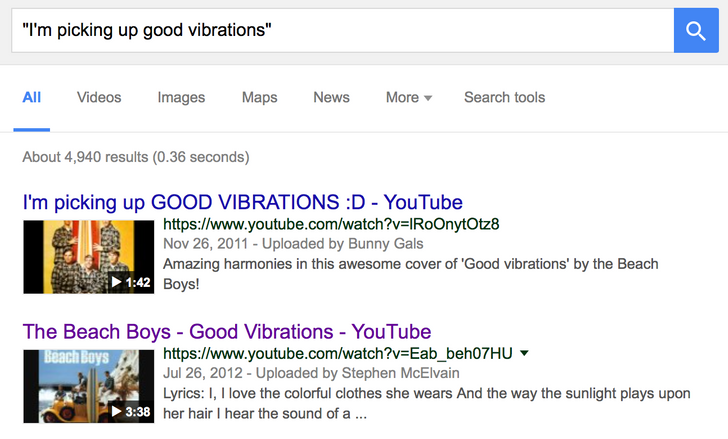728x439 pixels.
Task: Switch to the Videos tab
Action: (99, 97)
